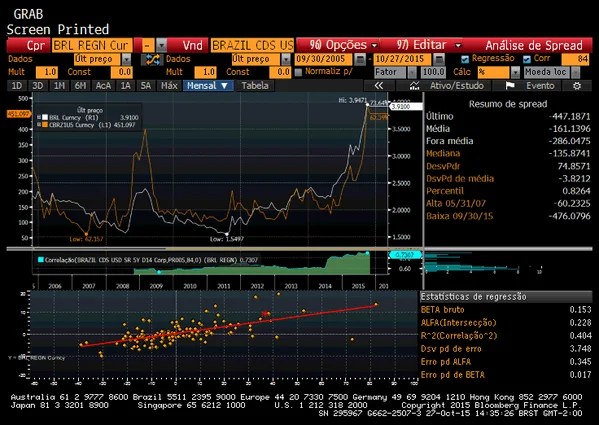Toggle the Corr checkbox
This screenshot has height=425, width=599.
pos(527,59)
